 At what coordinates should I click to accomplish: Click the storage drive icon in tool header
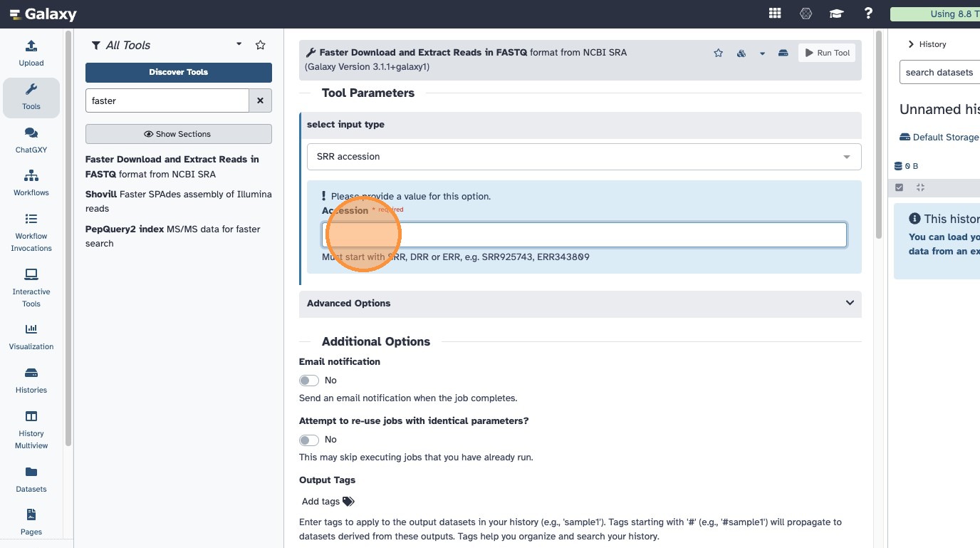783,53
